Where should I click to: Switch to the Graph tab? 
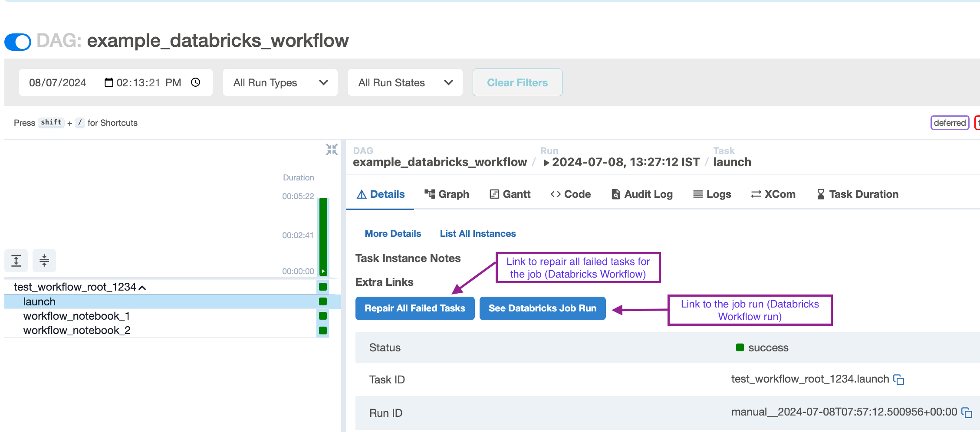(447, 194)
